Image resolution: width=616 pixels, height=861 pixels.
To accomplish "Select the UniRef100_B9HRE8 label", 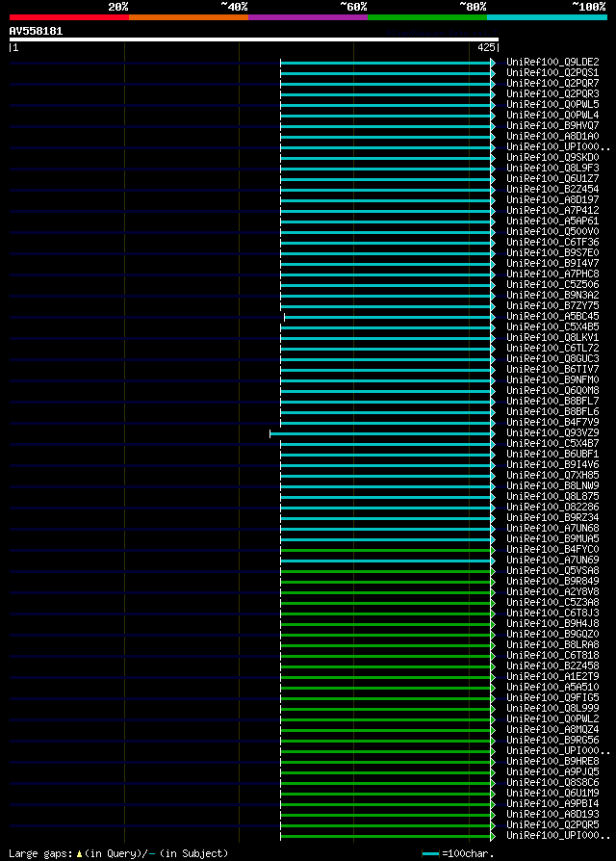I will coord(552,761).
